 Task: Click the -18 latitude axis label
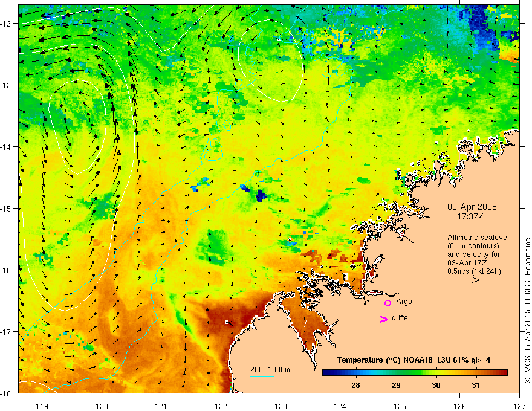pyautogui.click(x=7, y=393)
